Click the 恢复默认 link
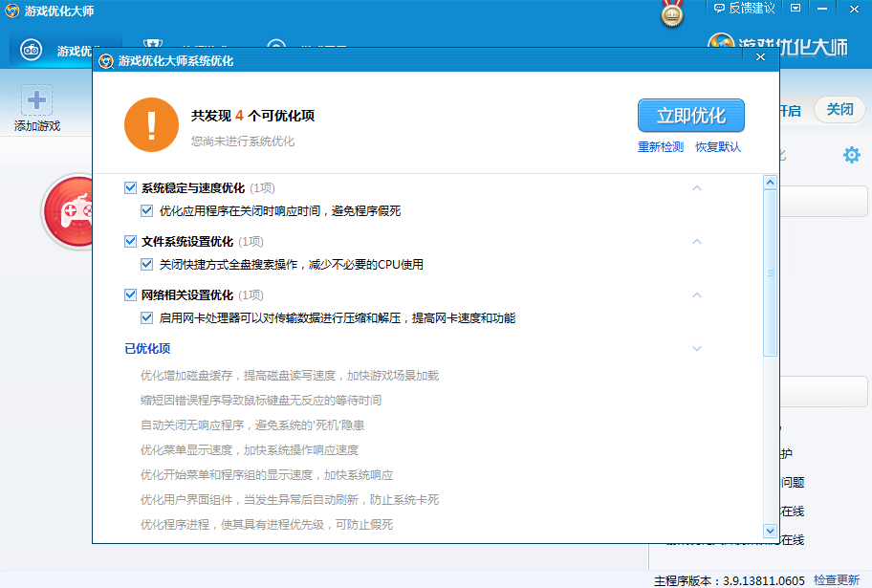Image resolution: width=872 pixels, height=588 pixels. click(718, 147)
